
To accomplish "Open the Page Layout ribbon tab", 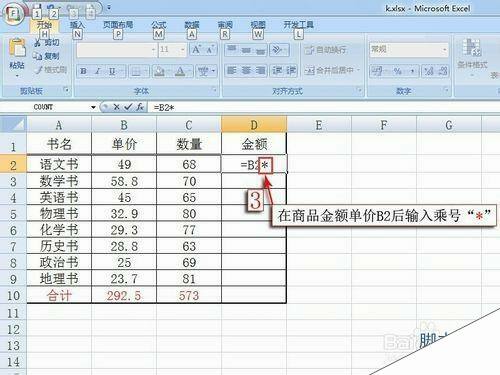I will (x=118, y=25).
